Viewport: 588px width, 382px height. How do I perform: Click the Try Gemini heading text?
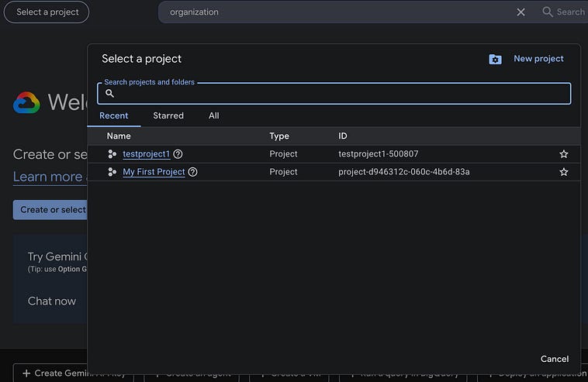(x=57, y=256)
